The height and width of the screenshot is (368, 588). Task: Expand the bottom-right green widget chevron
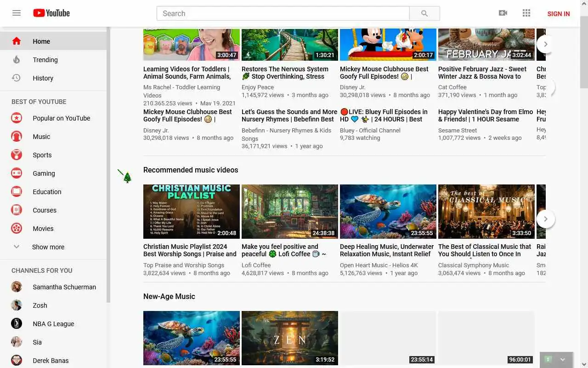563,359
